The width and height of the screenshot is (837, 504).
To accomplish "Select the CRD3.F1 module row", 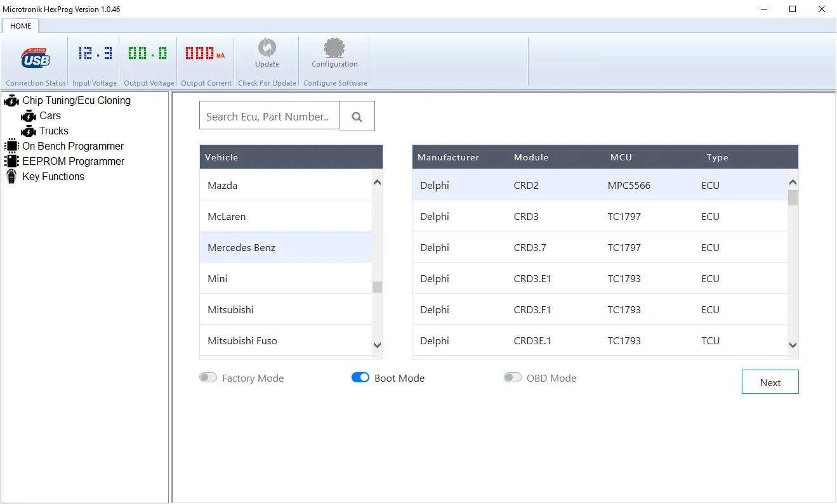I will [600, 309].
